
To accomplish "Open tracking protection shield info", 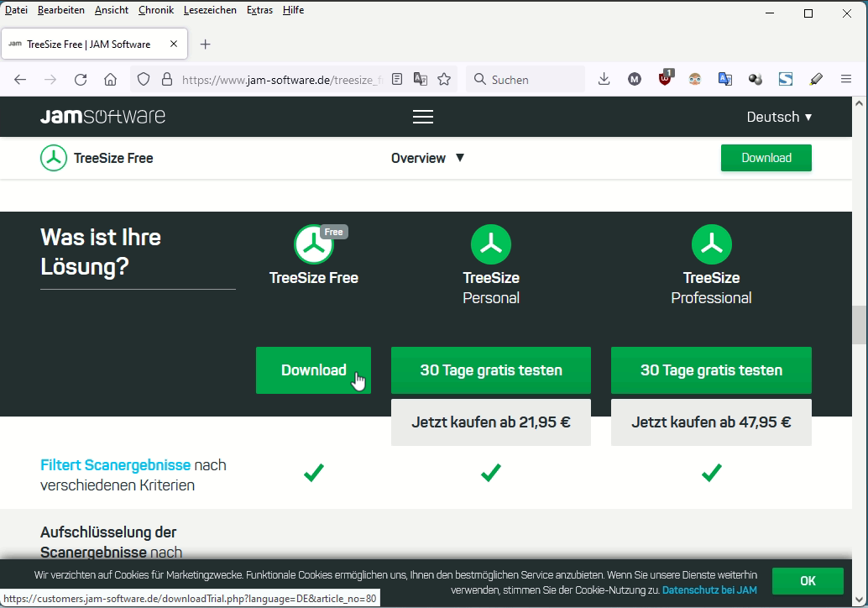I will [144, 79].
